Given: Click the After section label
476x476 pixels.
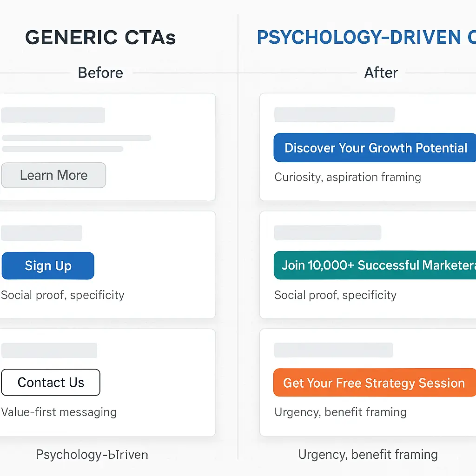Looking at the screenshot, I should coord(381,73).
